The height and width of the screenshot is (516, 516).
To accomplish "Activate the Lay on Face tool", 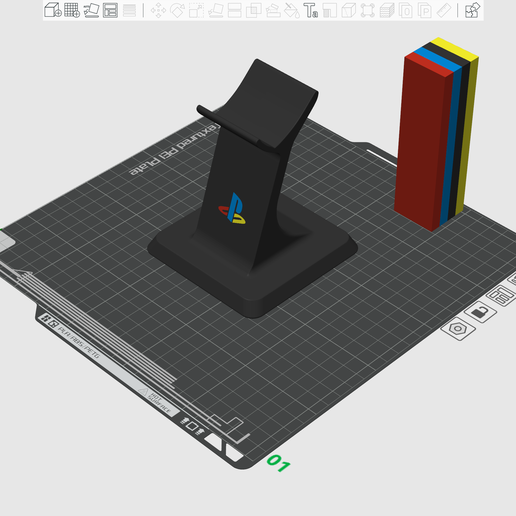I will coord(215,10).
